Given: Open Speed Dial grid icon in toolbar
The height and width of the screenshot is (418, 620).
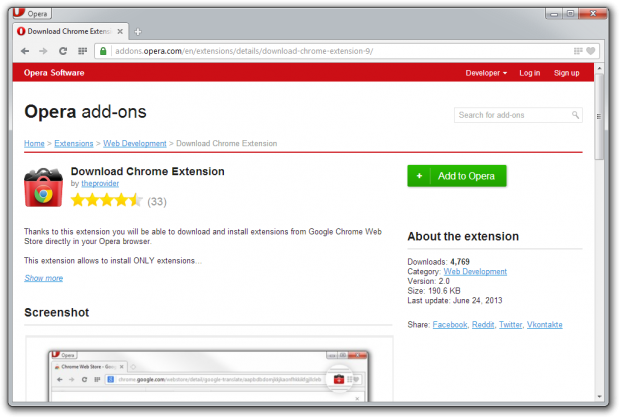Looking at the screenshot, I should pyautogui.click(x=82, y=51).
